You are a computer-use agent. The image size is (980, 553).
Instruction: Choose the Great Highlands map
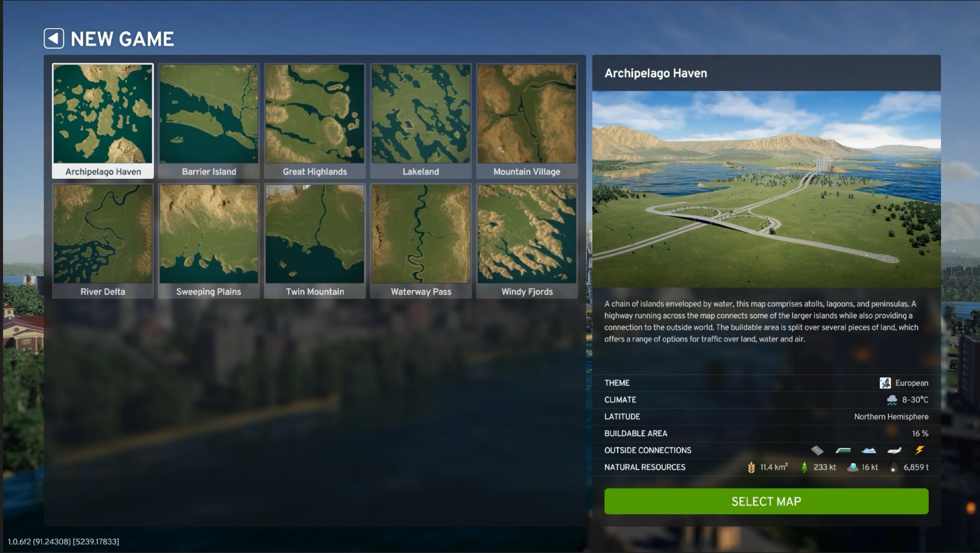(x=315, y=121)
